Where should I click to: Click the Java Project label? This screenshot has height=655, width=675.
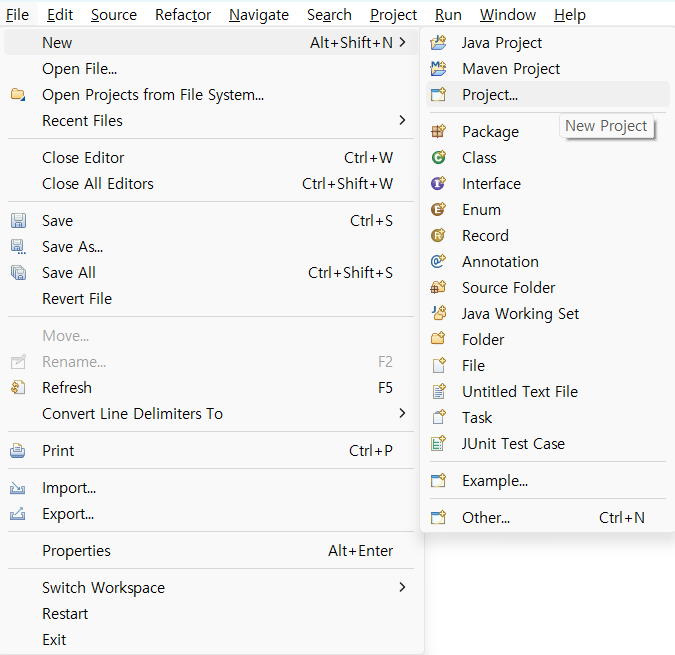tap(502, 43)
